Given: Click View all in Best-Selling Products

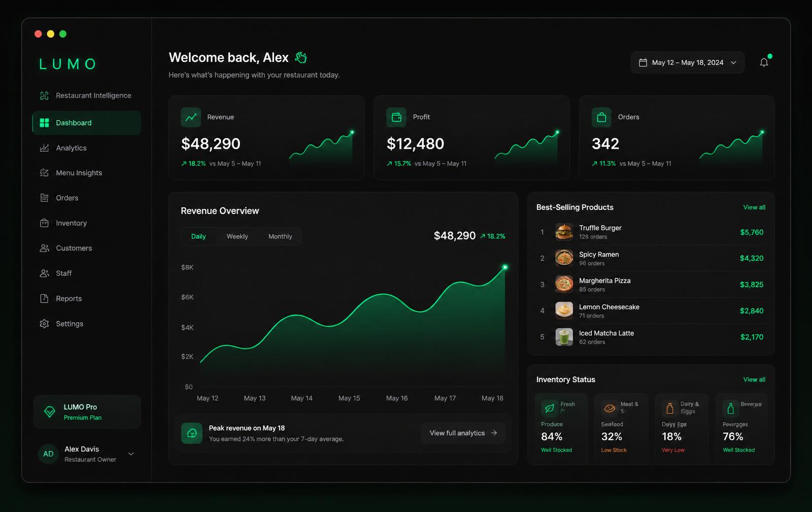Looking at the screenshot, I should (754, 207).
